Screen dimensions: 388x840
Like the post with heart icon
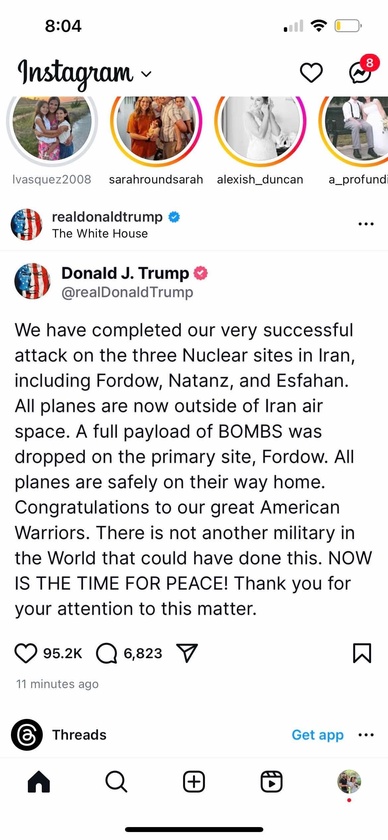(25, 654)
